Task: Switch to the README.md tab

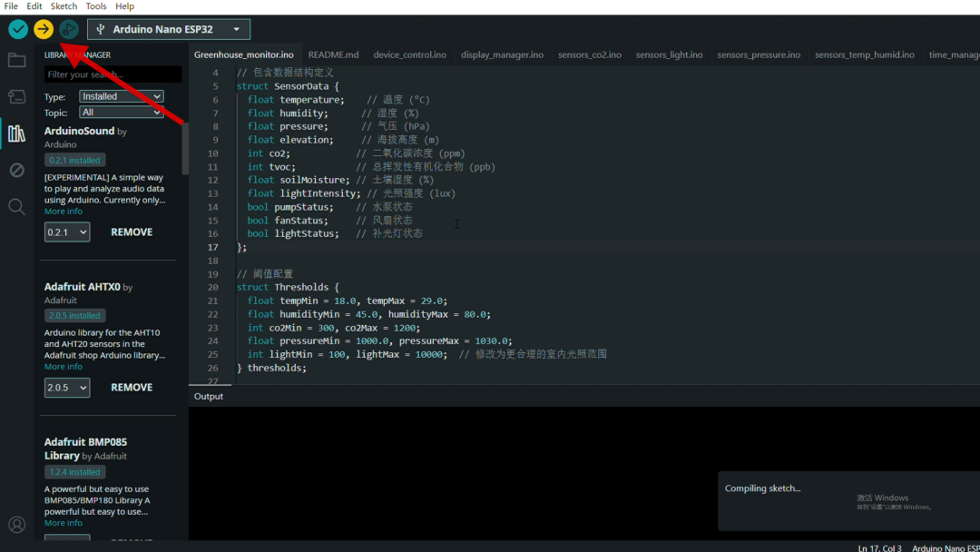Action: coord(333,54)
